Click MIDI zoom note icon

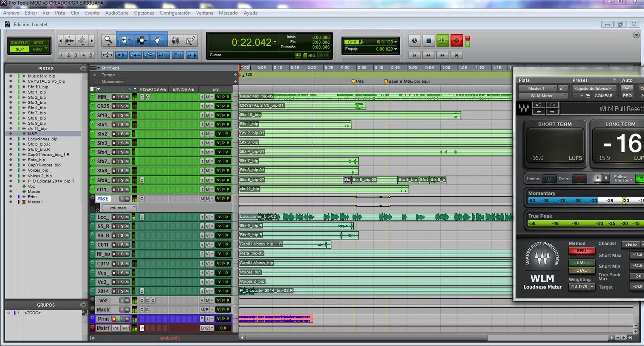(83, 40)
